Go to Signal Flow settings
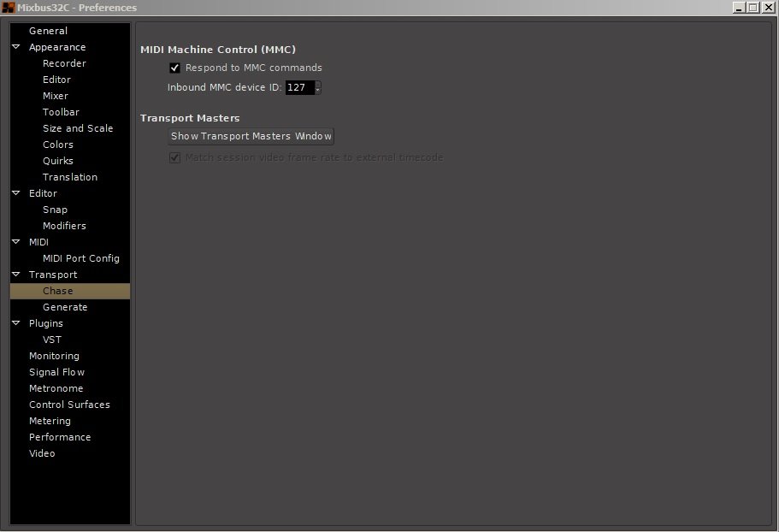The width and height of the screenshot is (779, 532). 56,372
